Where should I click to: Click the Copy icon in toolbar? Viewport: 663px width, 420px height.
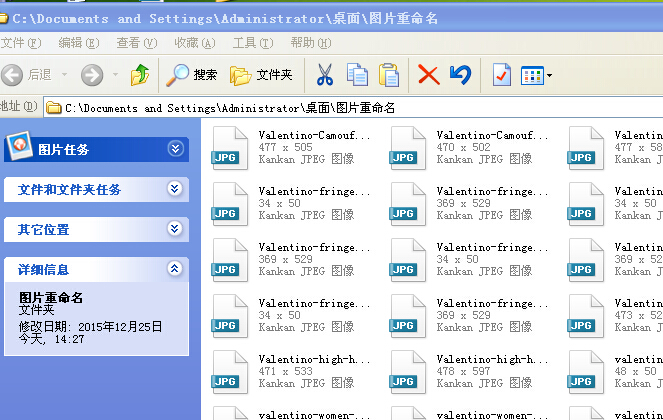click(357, 75)
